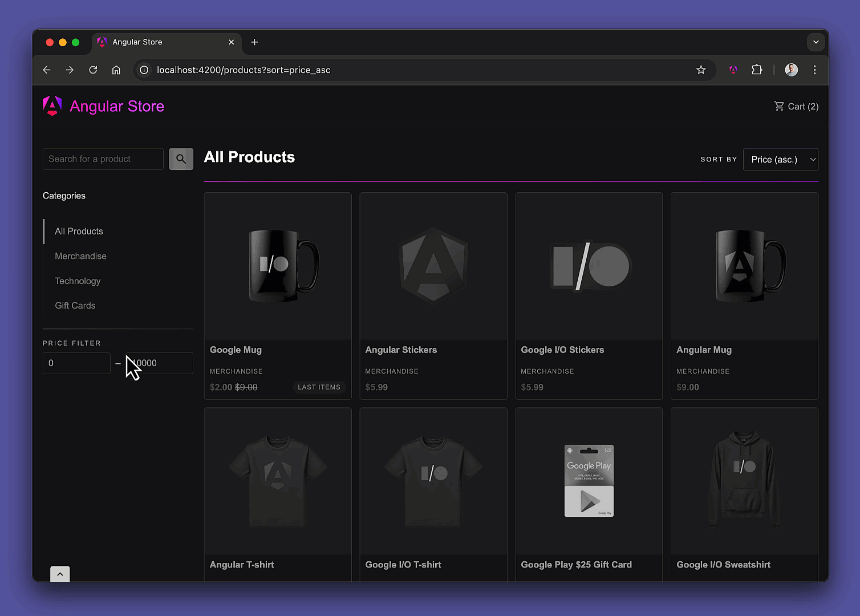Focus the Search for a product field
Image resolution: width=860 pixels, height=616 pixels.
[x=103, y=159]
